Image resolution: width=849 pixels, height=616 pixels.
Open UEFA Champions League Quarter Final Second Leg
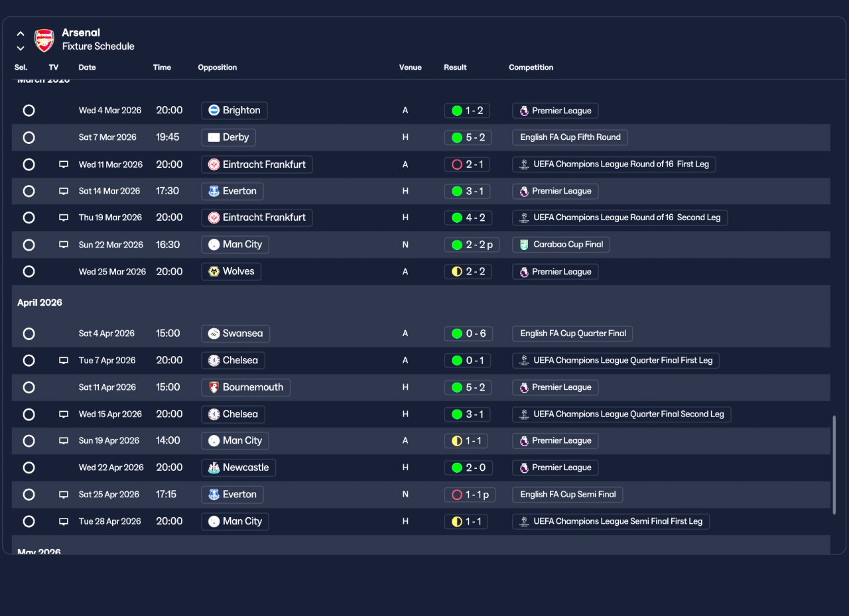point(621,414)
